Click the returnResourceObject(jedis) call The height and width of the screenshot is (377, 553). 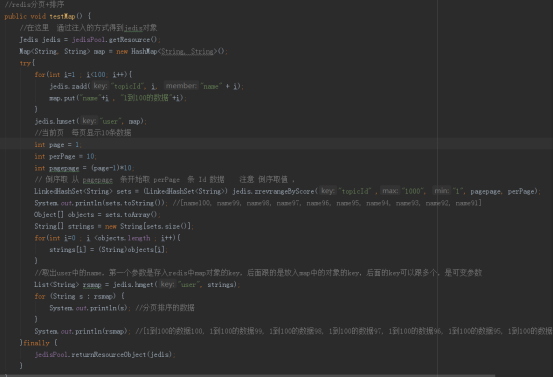pos(121,354)
